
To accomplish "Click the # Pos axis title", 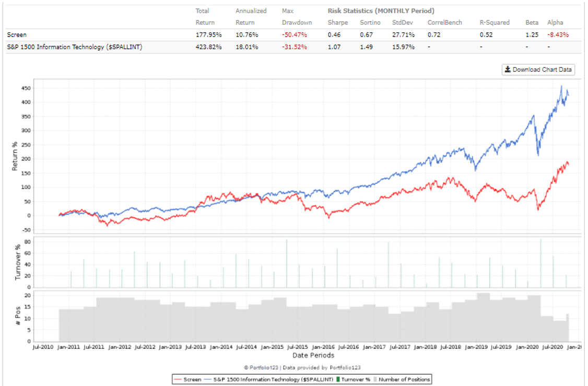I will pyautogui.click(x=18, y=316).
